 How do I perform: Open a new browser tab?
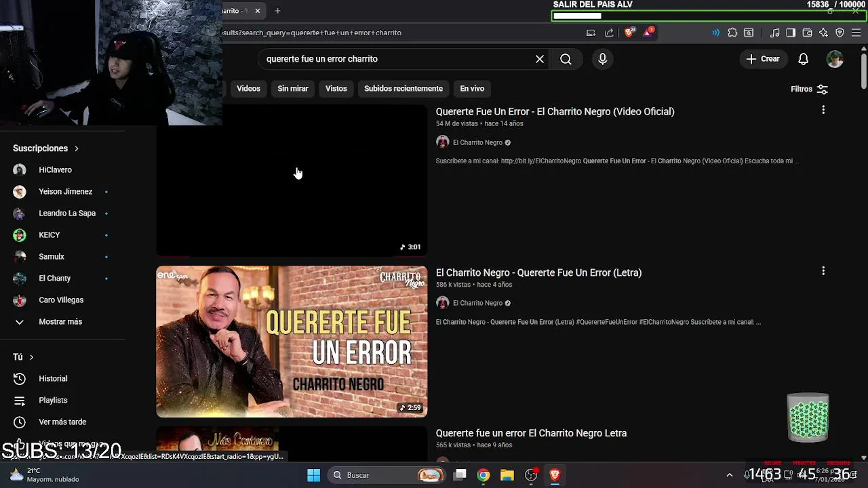[x=277, y=11]
